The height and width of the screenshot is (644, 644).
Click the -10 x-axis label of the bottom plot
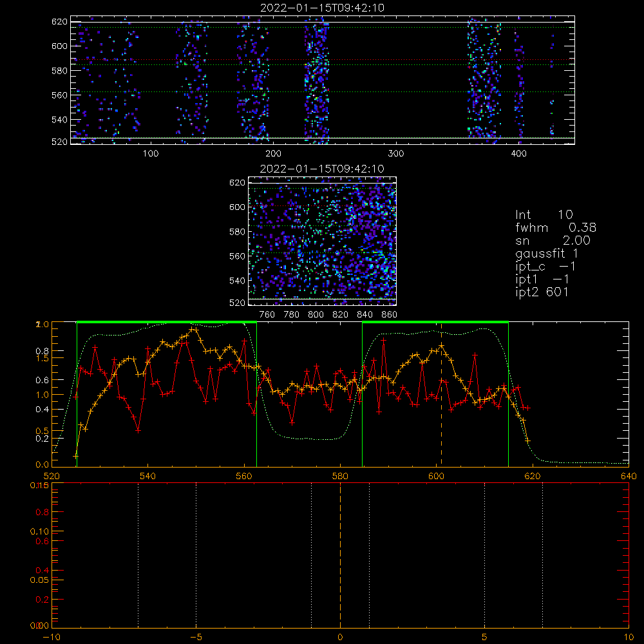point(52,638)
